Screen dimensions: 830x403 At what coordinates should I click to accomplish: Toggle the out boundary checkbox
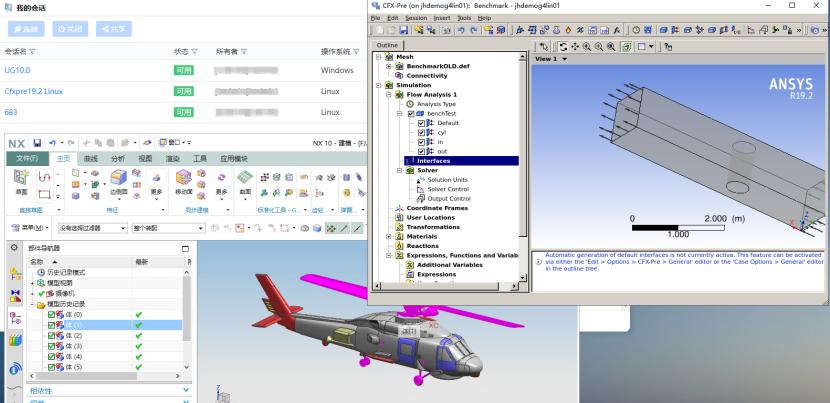coord(421,151)
